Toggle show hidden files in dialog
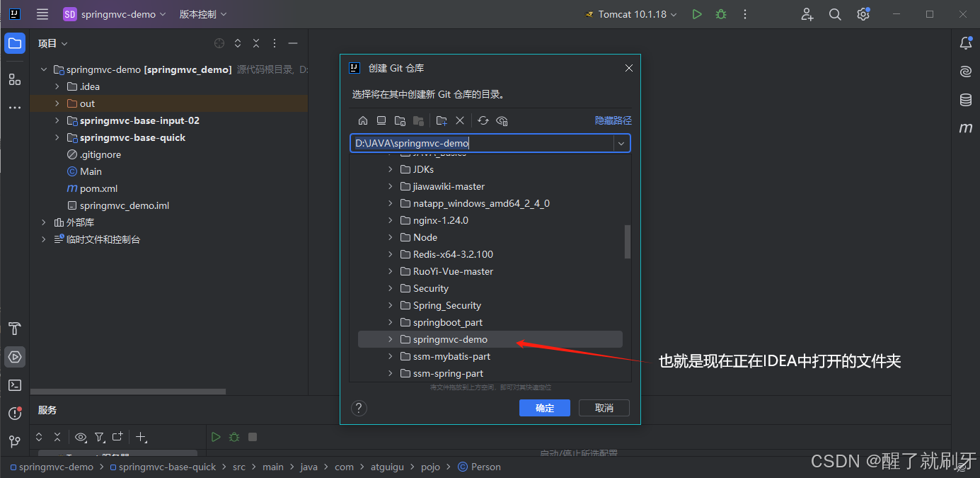 502,120
